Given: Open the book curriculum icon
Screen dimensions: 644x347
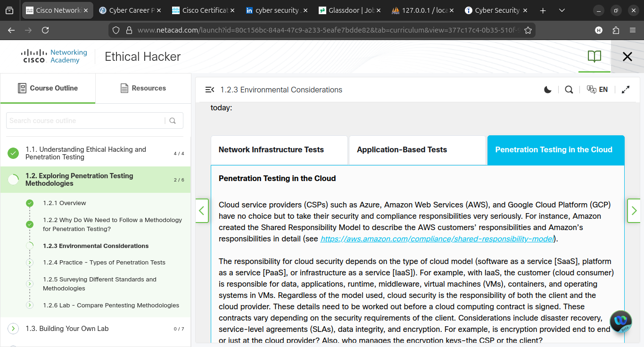Looking at the screenshot, I should pyautogui.click(x=594, y=57).
